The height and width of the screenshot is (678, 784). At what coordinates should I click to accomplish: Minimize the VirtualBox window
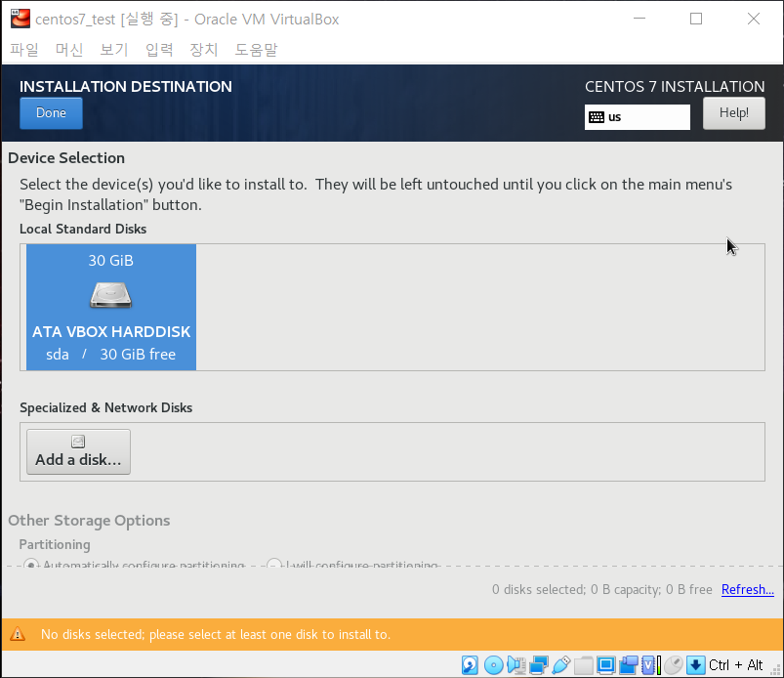[640, 19]
